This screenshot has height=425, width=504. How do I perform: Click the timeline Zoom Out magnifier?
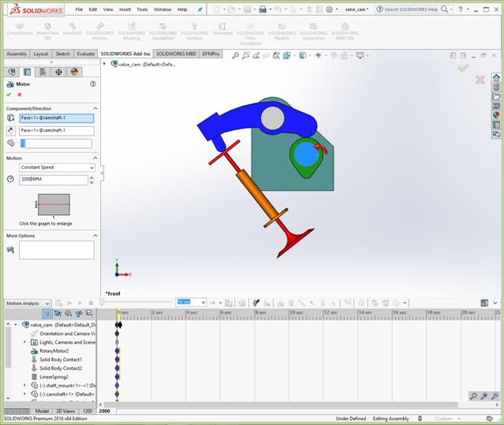click(495, 396)
